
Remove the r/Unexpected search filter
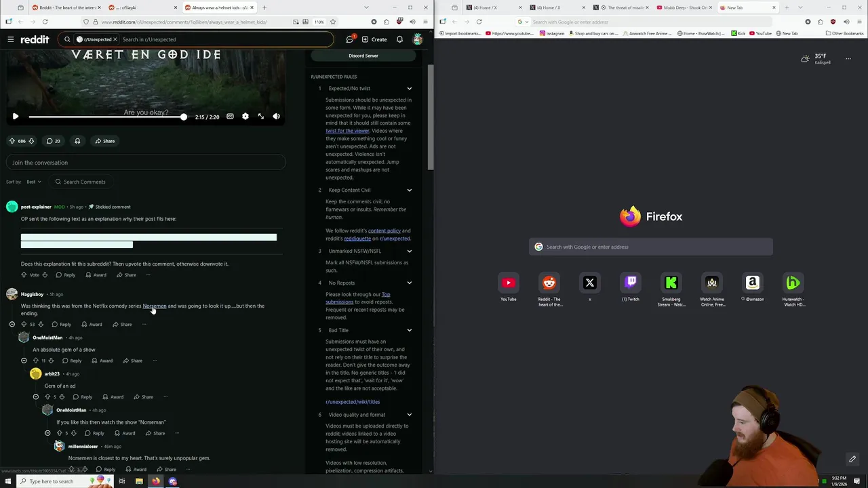[115, 39]
